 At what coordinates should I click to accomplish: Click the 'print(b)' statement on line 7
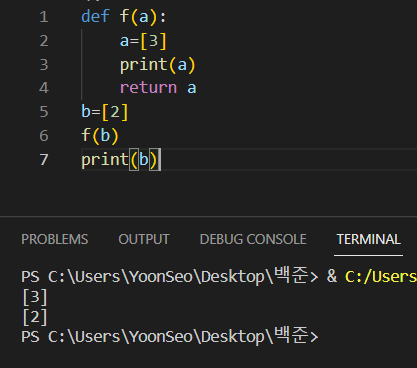[x=119, y=160]
